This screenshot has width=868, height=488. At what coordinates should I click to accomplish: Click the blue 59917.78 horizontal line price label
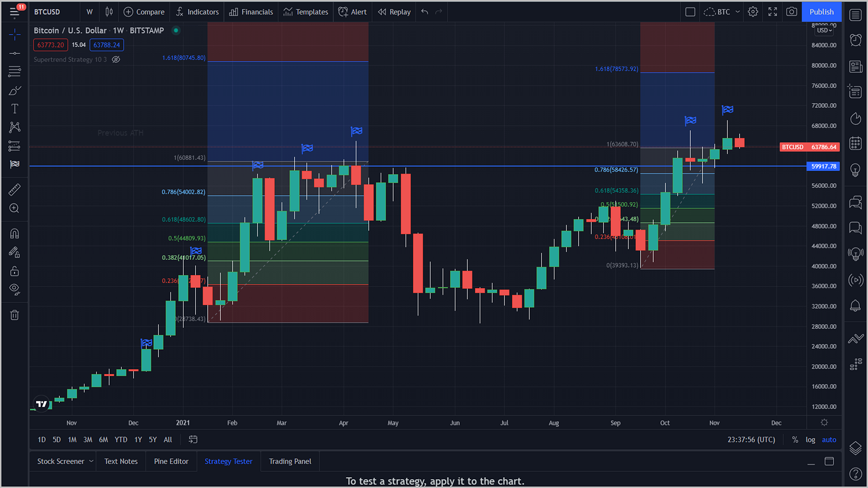(823, 166)
